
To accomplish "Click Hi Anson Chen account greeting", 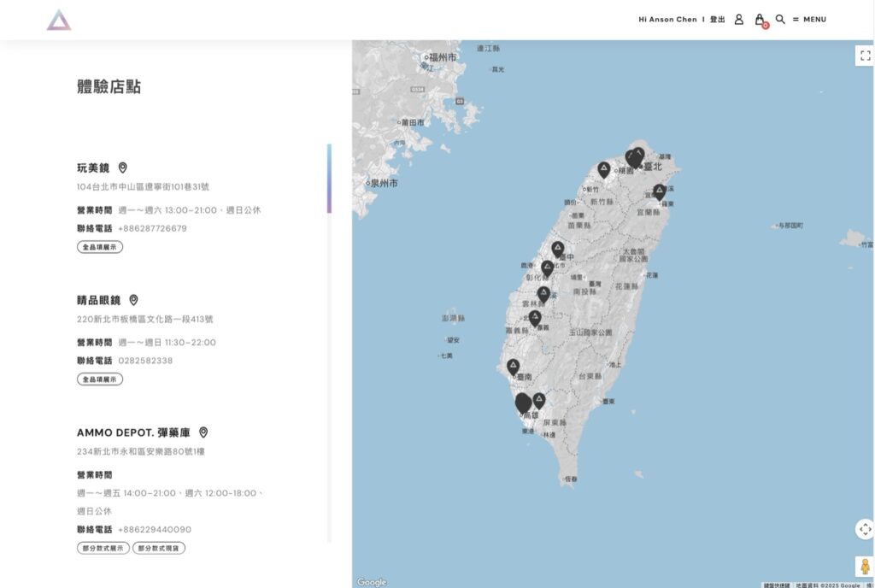I will [667, 20].
